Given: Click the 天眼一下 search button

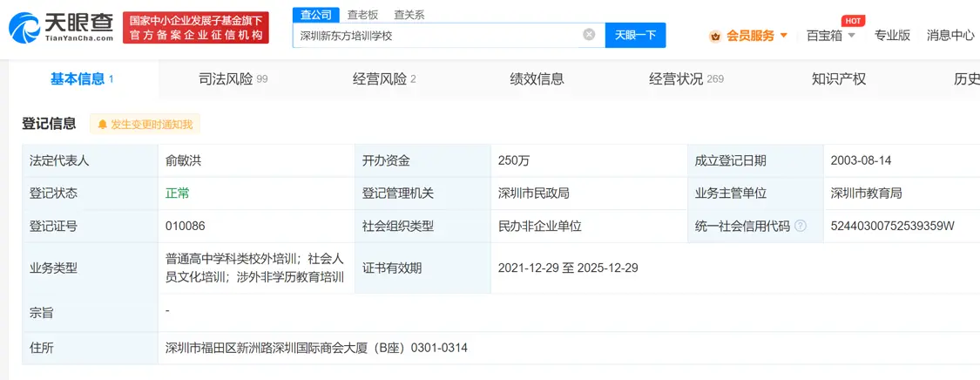Looking at the screenshot, I should click(635, 35).
